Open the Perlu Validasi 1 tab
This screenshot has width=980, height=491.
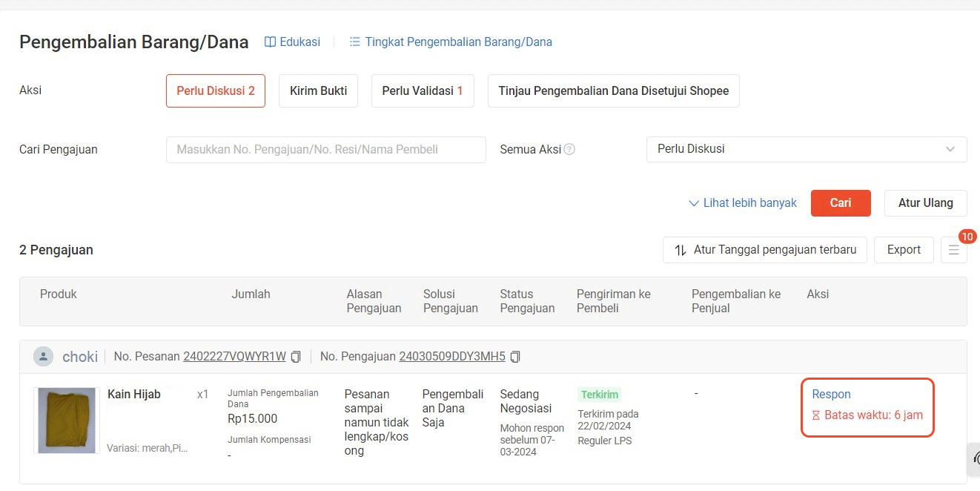(423, 90)
